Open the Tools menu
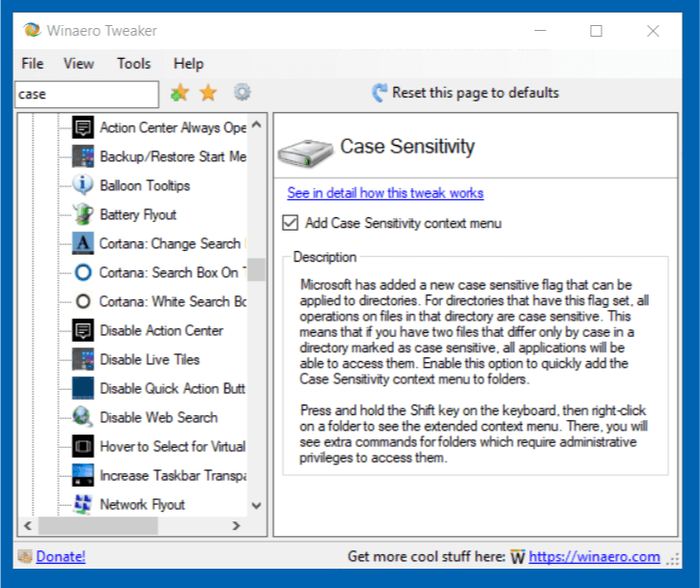The image size is (700, 588). click(134, 64)
